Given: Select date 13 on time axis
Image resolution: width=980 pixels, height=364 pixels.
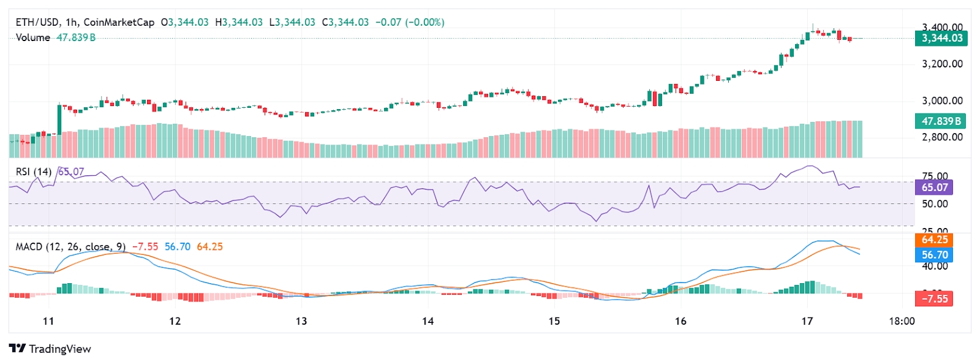Looking at the screenshot, I should (301, 321).
